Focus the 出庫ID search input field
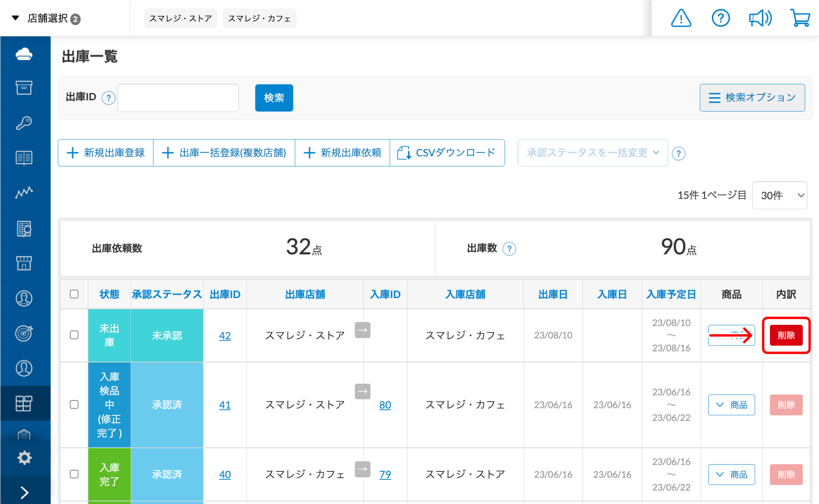The image size is (819, 504). [178, 98]
